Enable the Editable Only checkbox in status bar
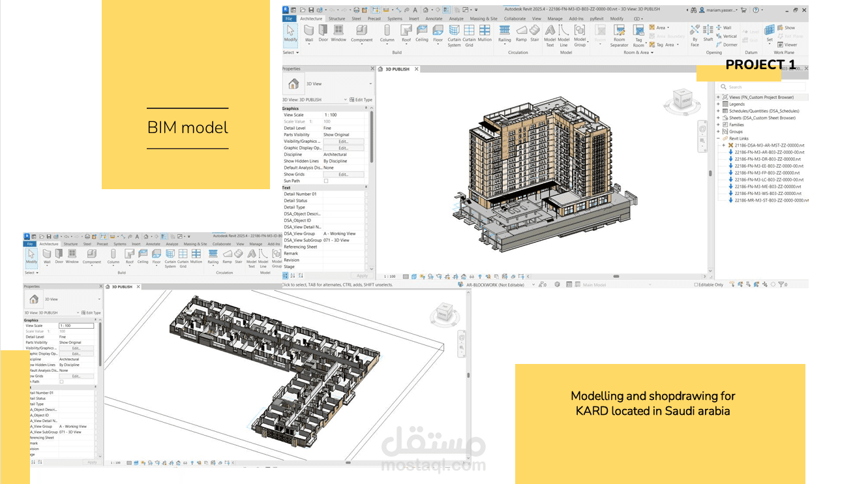This screenshot has height=484, width=868. pos(696,284)
